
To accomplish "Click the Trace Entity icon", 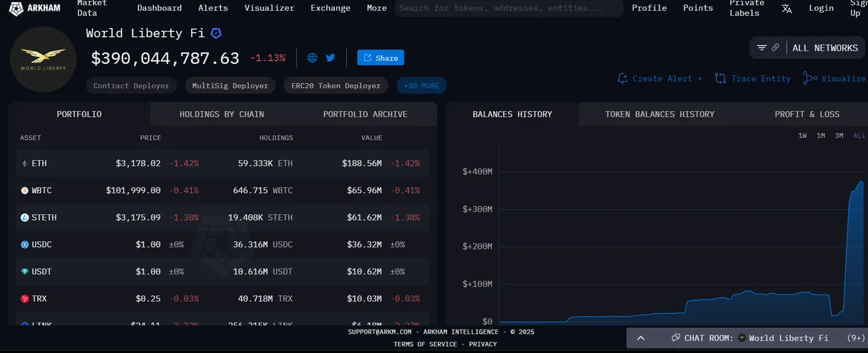I will click(x=720, y=78).
